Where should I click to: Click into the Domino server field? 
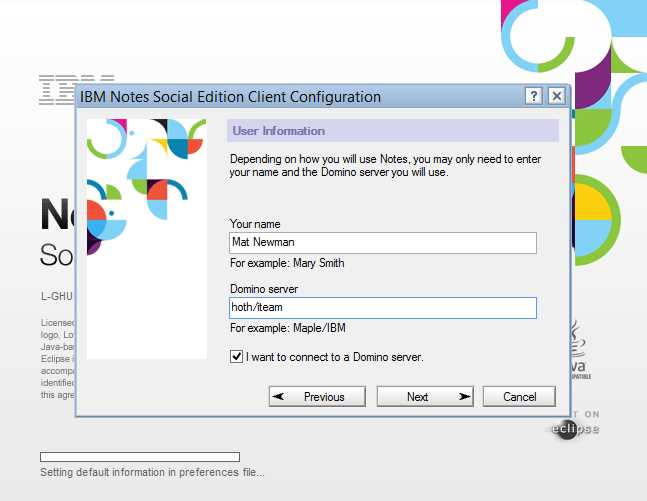point(383,308)
